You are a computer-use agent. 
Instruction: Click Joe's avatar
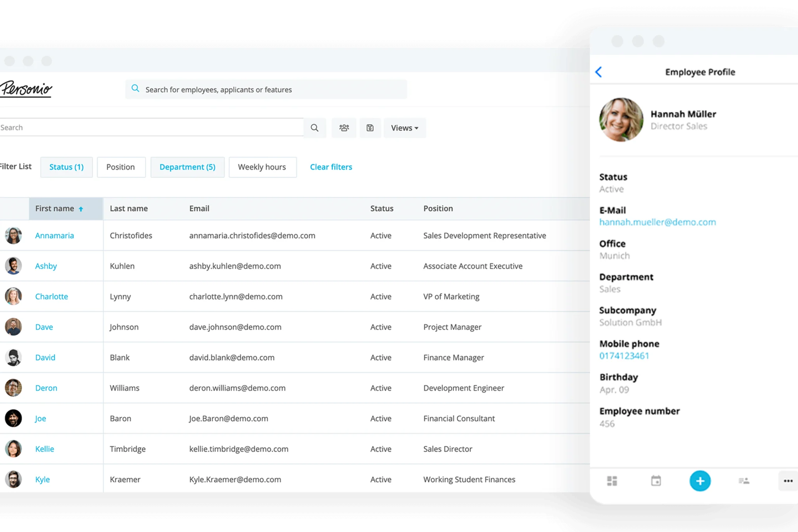[x=13, y=418]
